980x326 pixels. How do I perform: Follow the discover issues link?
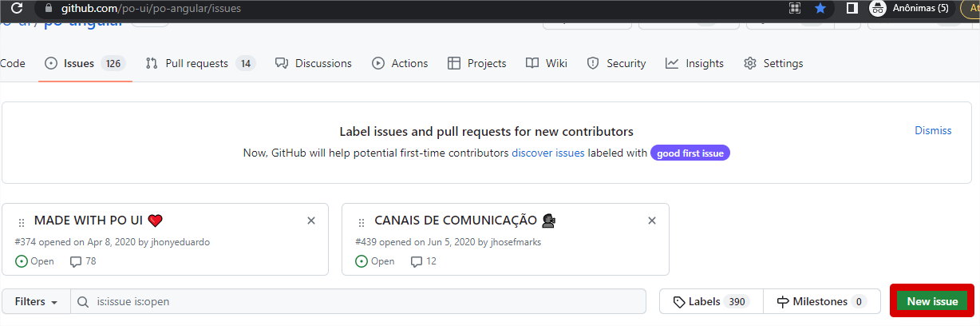coord(548,153)
